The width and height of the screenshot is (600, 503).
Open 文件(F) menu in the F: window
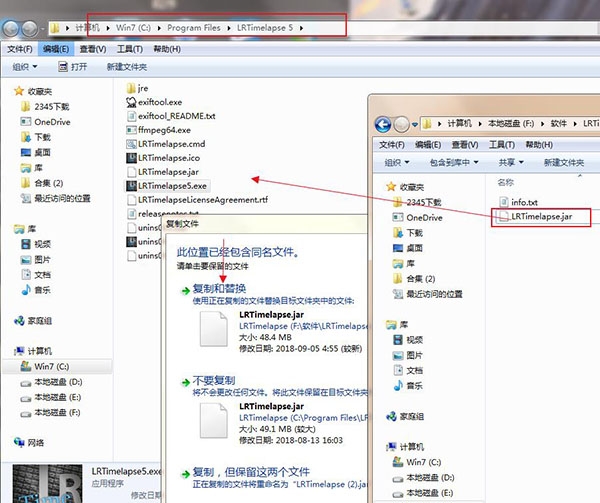coord(392,145)
